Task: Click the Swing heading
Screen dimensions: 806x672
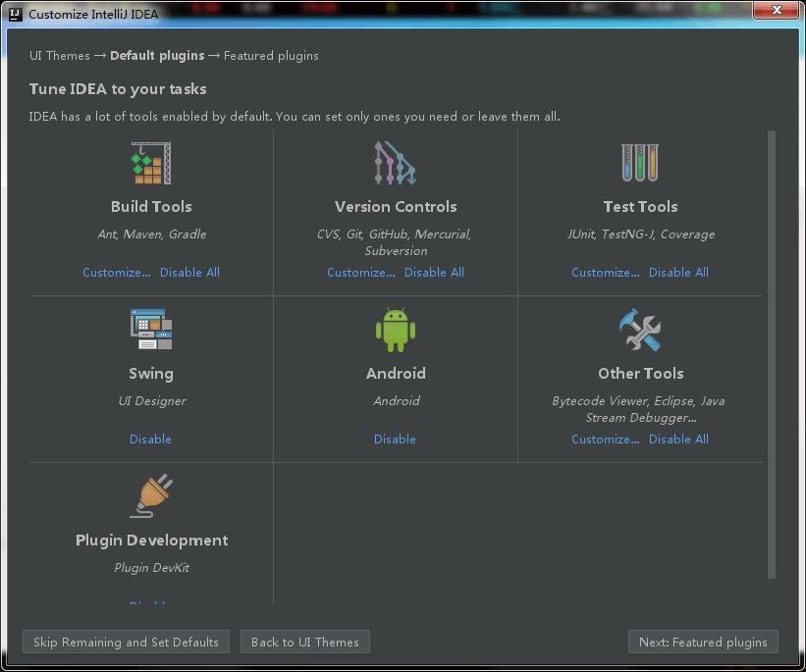Action: pyautogui.click(x=151, y=374)
